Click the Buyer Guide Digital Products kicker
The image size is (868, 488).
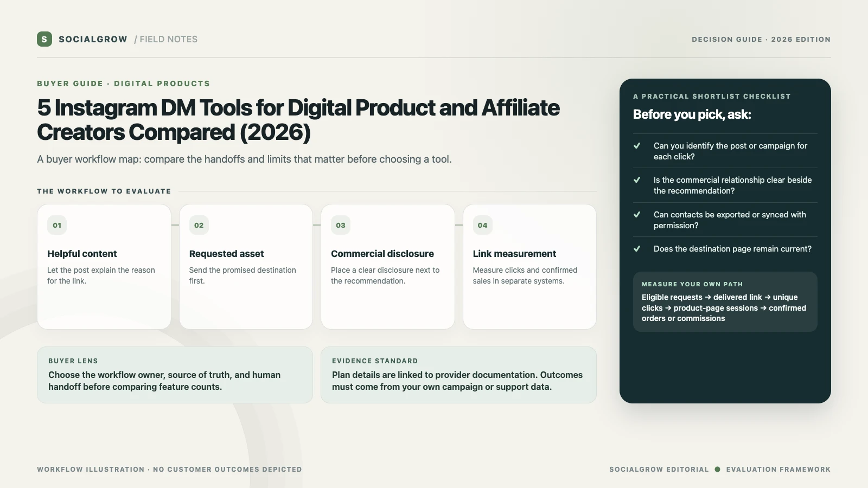click(124, 84)
